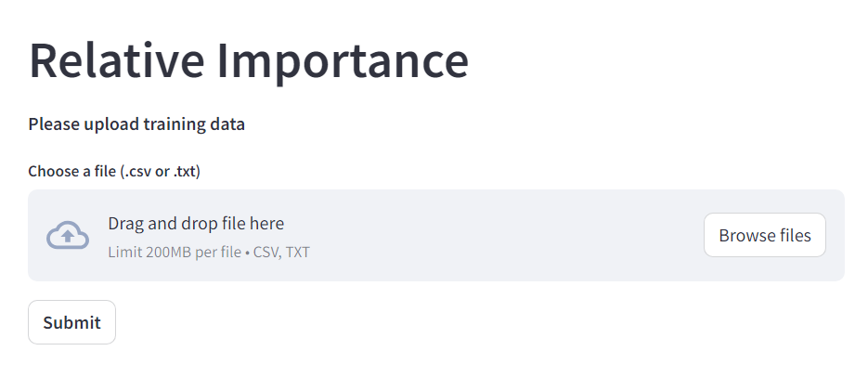Submit the uploaded training data
The image size is (868, 390).
(71, 322)
